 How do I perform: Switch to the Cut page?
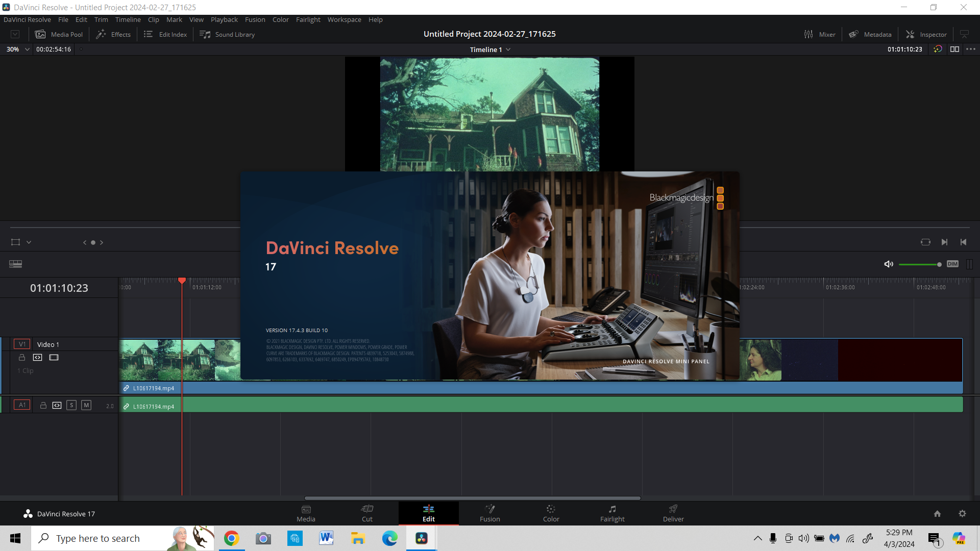pyautogui.click(x=367, y=514)
